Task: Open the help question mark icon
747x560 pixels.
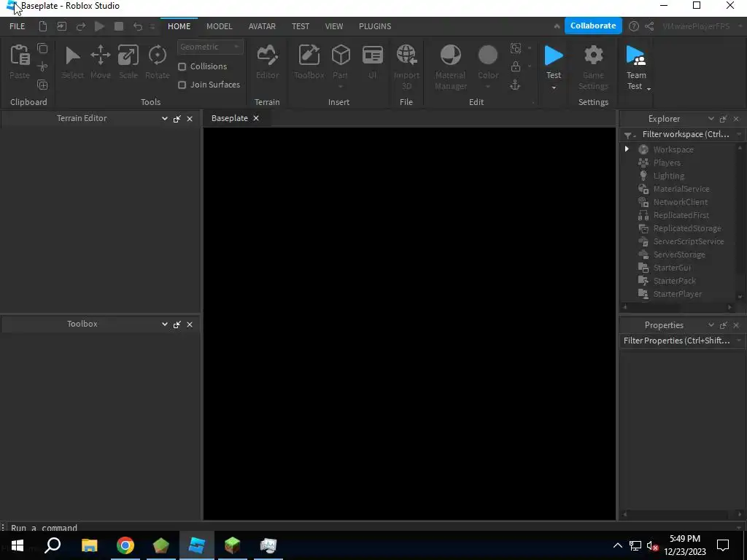Action: 634,26
